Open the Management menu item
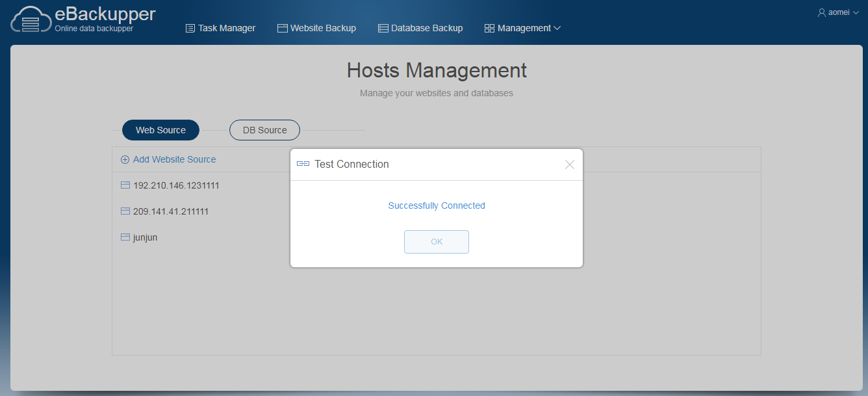 pyautogui.click(x=523, y=28)
